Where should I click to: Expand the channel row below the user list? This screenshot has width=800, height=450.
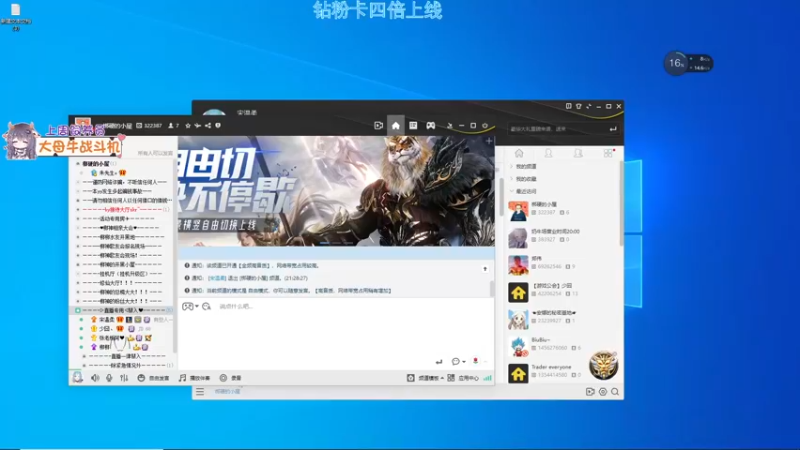(x=84, y=356)
